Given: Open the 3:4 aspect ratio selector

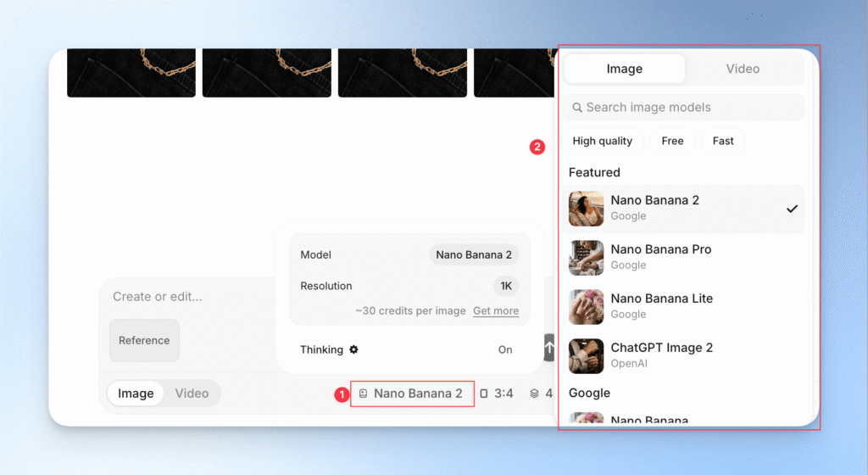Looking at the screenshot, I should point(497,394).
